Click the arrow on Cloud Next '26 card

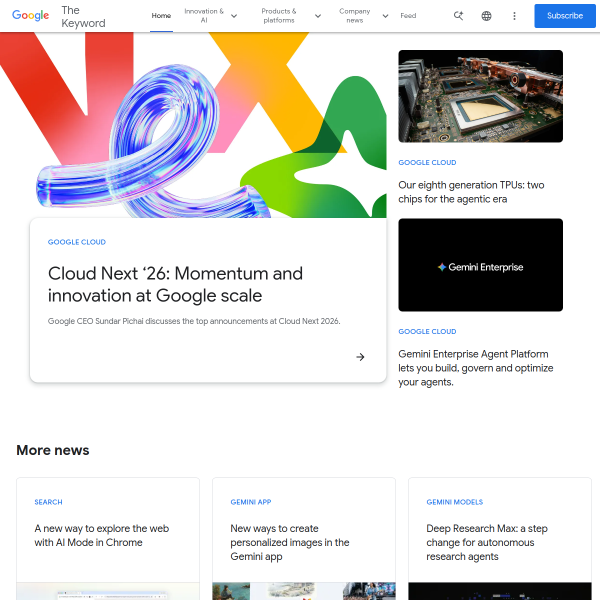[360, 357]
